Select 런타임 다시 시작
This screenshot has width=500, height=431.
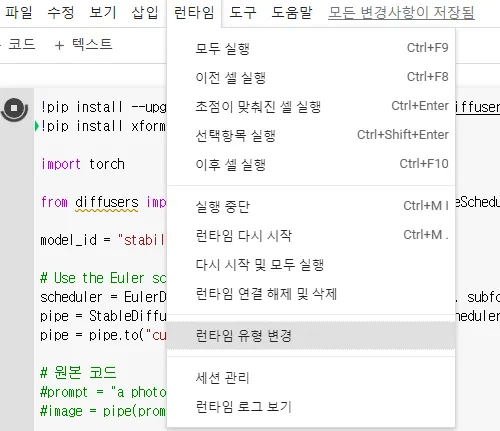(x=311, y=236)
